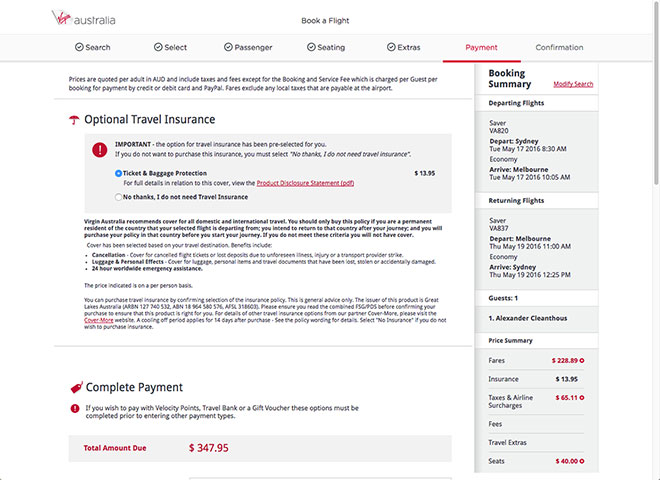Viewport: 660px width, 480px height.
Task: Open the Extras step tab
Action: click(x=404, y=47)
